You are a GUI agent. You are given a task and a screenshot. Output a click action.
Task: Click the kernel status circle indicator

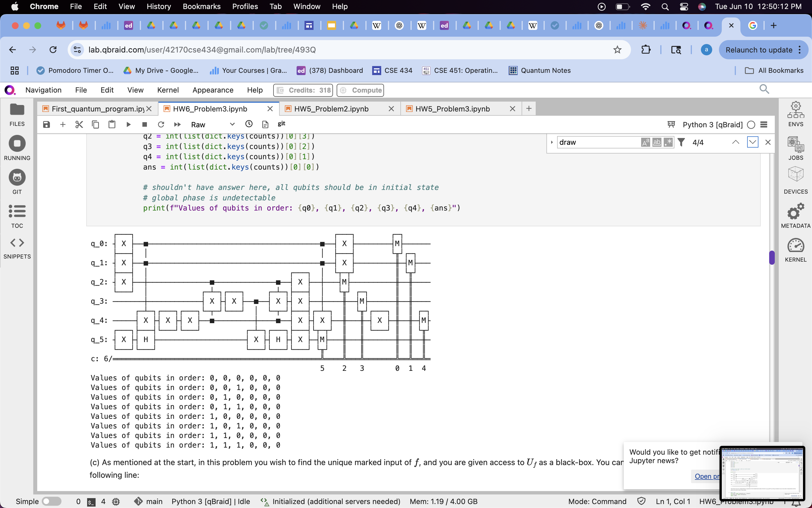point(751,125)
